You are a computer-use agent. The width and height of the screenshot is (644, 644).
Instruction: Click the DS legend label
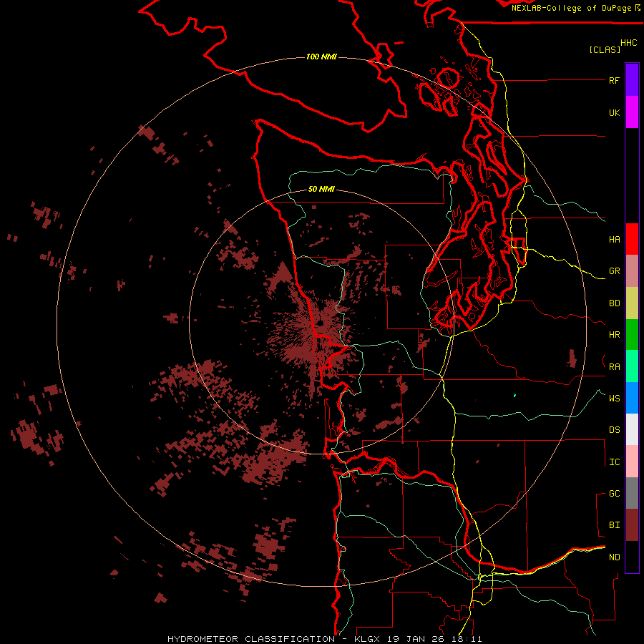tap(614, 429)
